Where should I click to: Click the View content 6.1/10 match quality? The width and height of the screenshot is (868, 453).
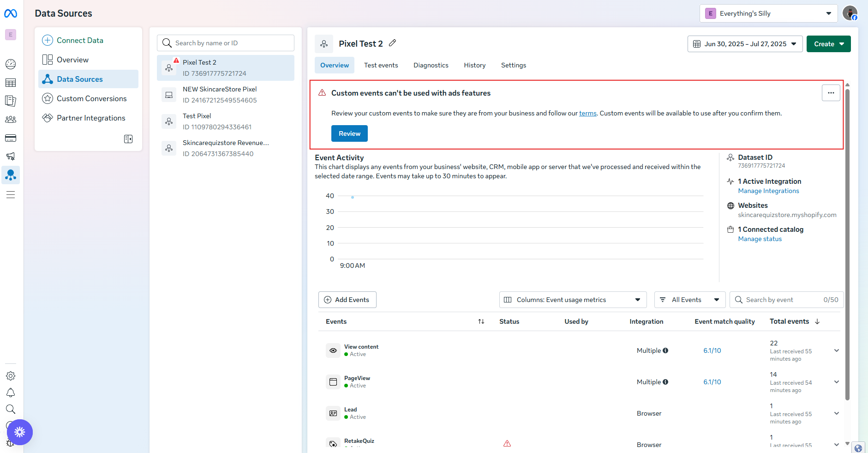712,350
